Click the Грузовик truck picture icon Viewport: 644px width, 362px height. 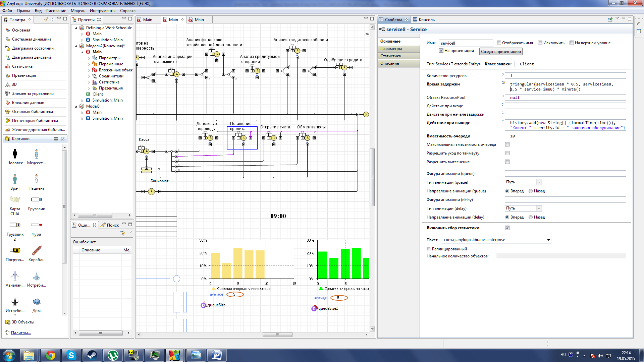pyautogui.click(x=36, y=200)
